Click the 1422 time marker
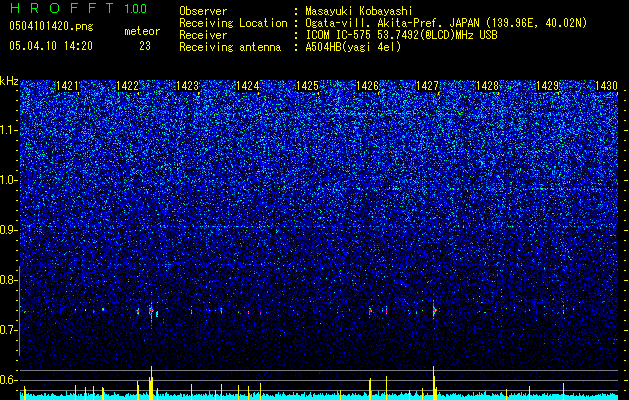 [x=128, y=86]
